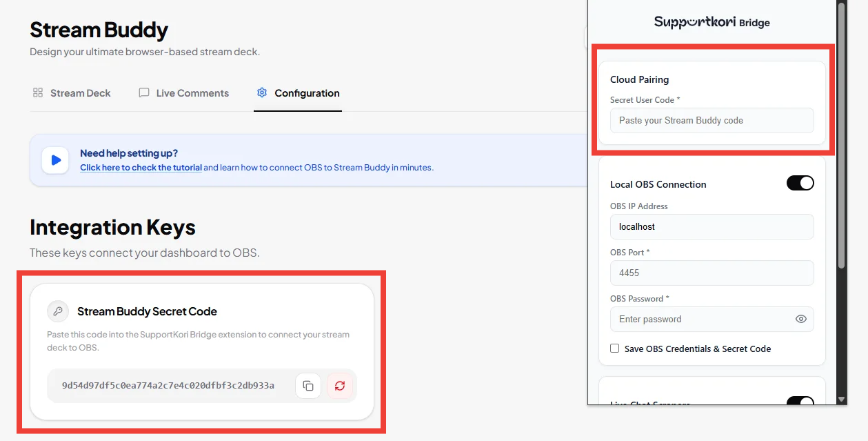Toggle the Local OBS Connection switch
This screenshot has height=441, width=868.
click(x=800, y=183)
